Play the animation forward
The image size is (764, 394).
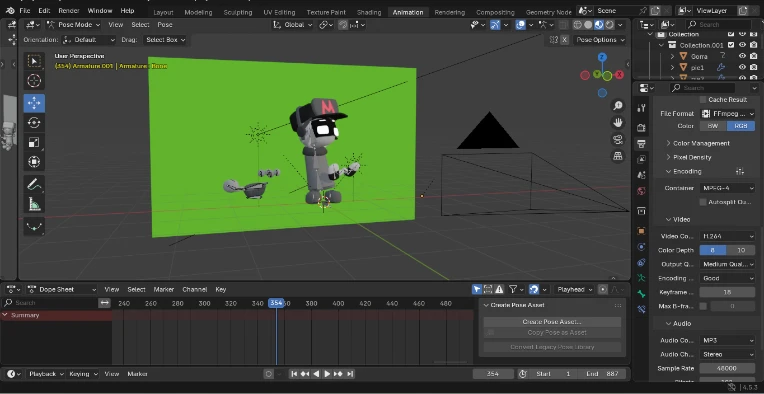tap(327, 374)
